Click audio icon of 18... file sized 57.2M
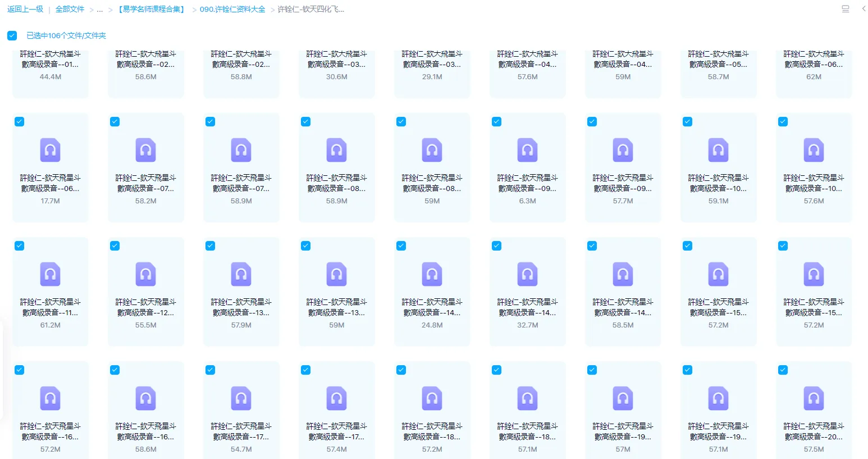Viewport: 868px width, 459px height. pyautogui.click(x=432, y=398)
